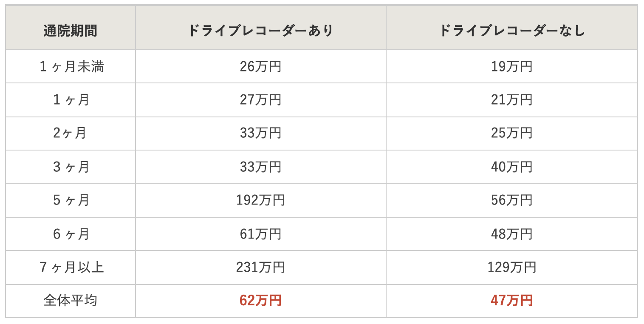644x324 pixels.
Task: Select the 26万円 cell
Action: click(260, 67)
